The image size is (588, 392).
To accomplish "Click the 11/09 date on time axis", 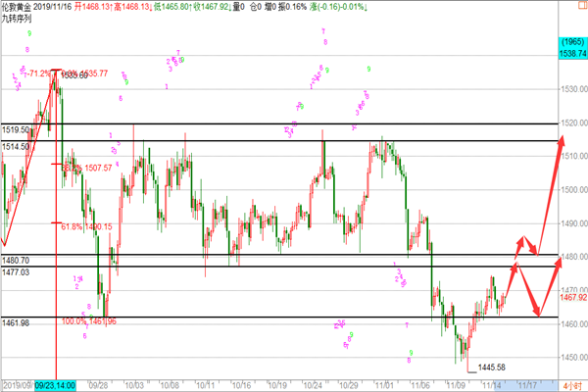I will tap(456, 385).
